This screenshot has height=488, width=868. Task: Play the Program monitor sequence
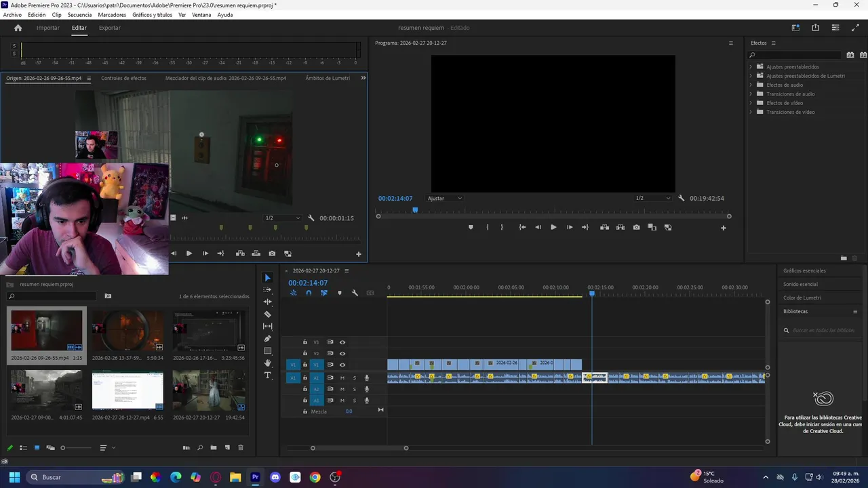click(553, 228)
